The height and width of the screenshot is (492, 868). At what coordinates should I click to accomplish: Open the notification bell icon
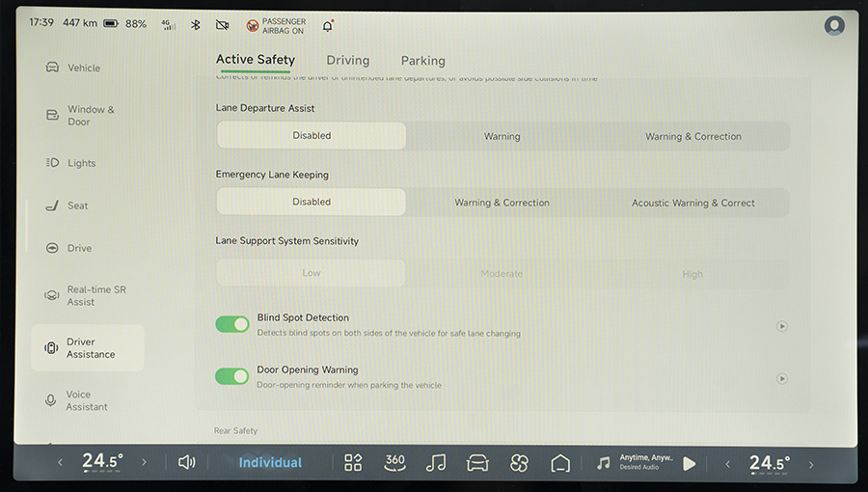pos(327,25)
